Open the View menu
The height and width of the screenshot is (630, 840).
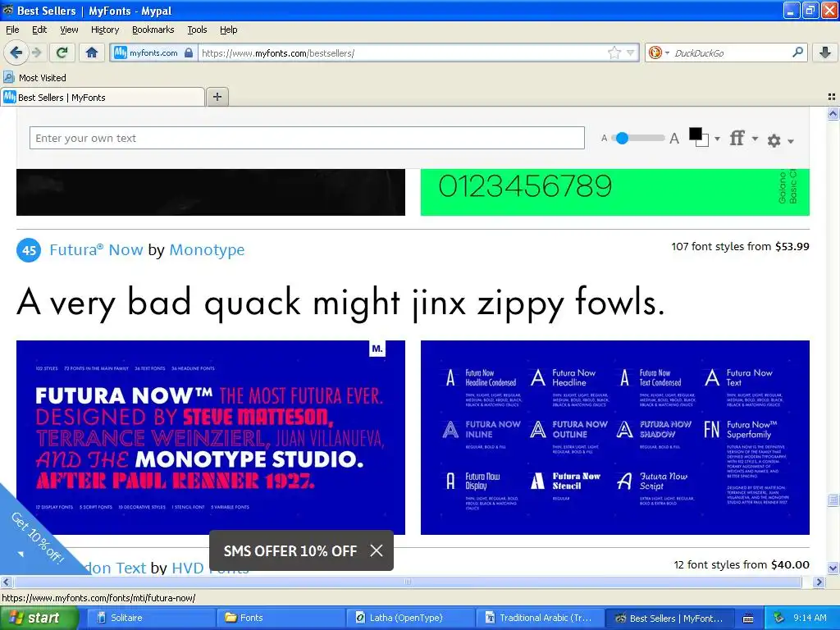coord(69,30)
